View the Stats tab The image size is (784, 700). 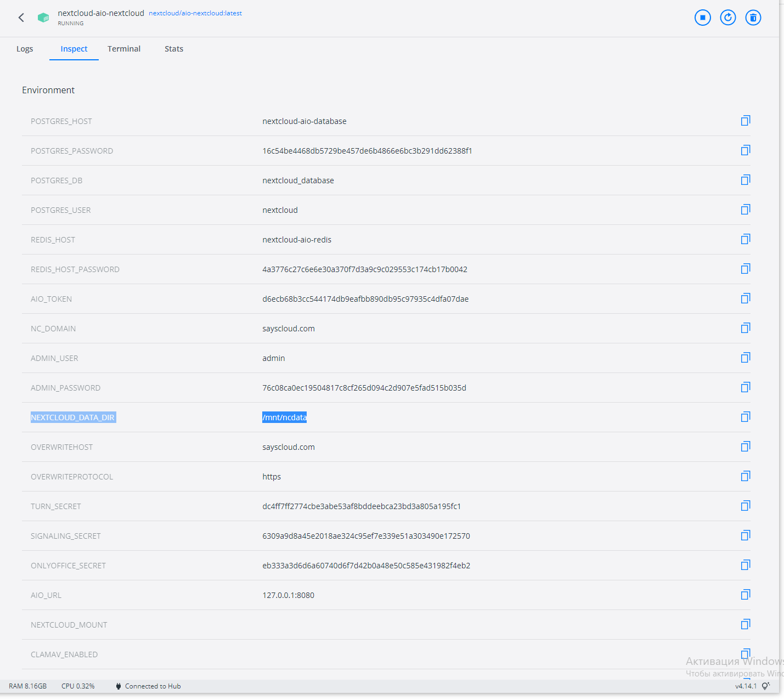point(174,49)
